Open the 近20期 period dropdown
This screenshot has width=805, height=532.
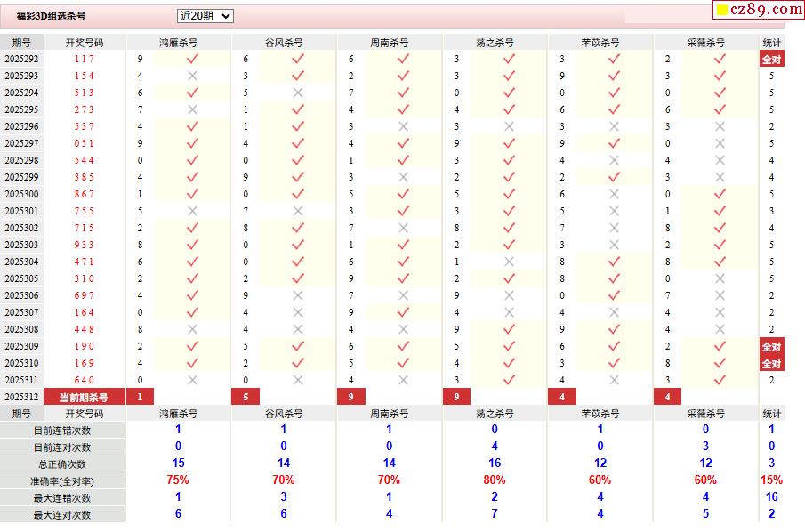point(205,16)
